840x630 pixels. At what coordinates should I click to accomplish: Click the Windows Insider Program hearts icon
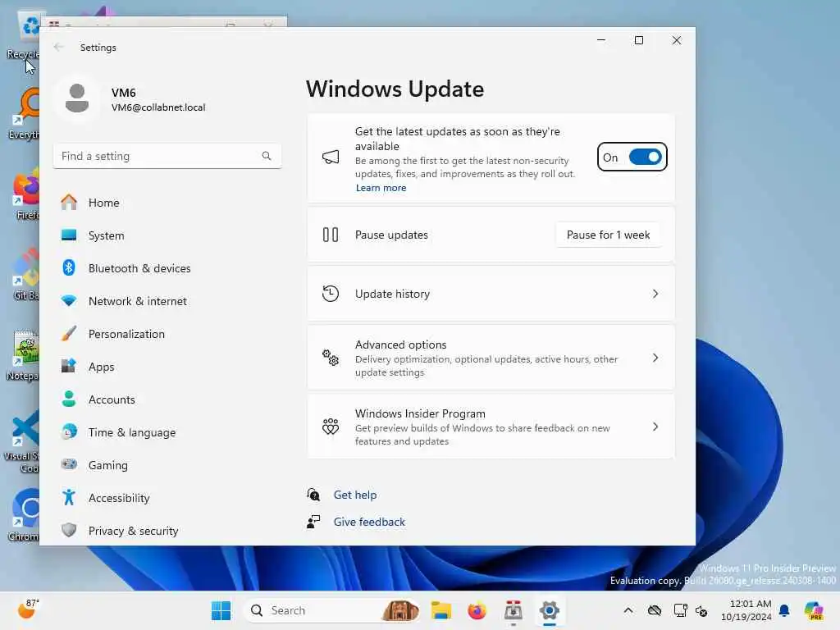pyautogui.click(x=331, y=427)
